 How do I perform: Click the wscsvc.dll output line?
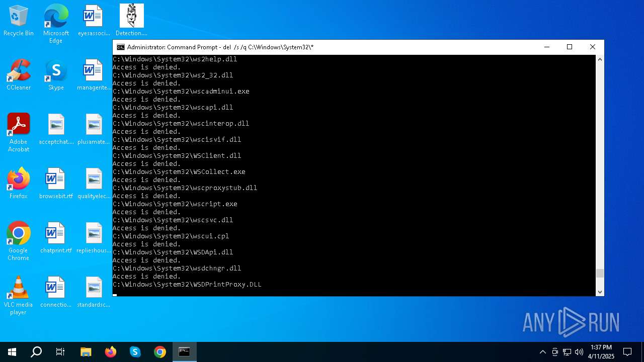[x=173, y=220]
